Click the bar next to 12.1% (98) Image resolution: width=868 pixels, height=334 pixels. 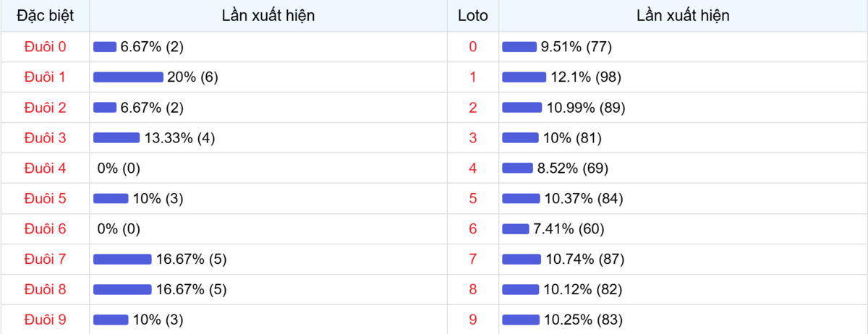pos(524,77)
